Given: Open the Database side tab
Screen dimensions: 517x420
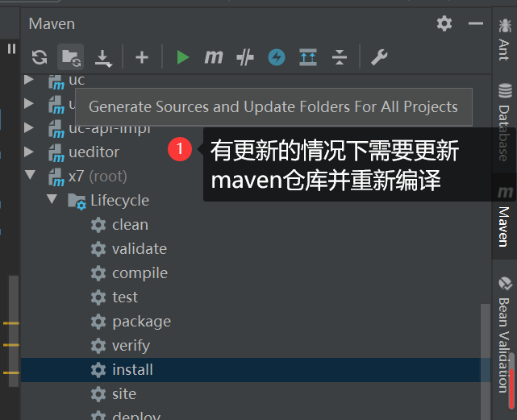Looking at the screenshot, I should tap(504, 122).
